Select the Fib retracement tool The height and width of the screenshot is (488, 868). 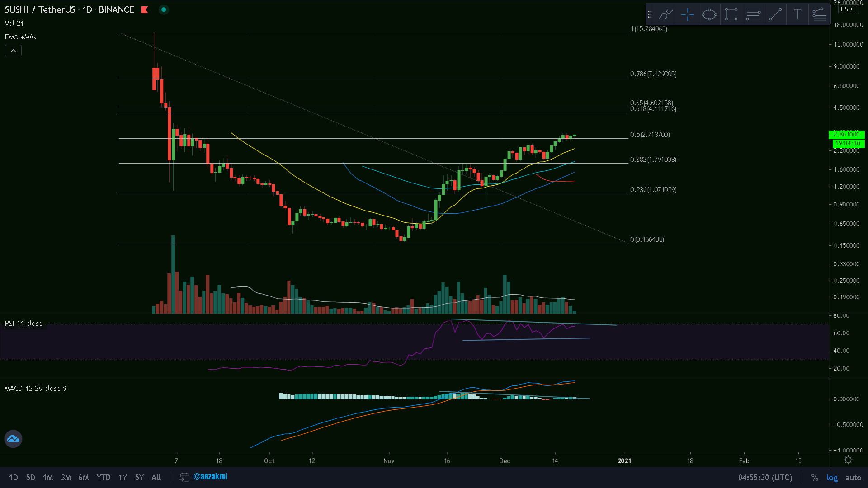[753, 14]
